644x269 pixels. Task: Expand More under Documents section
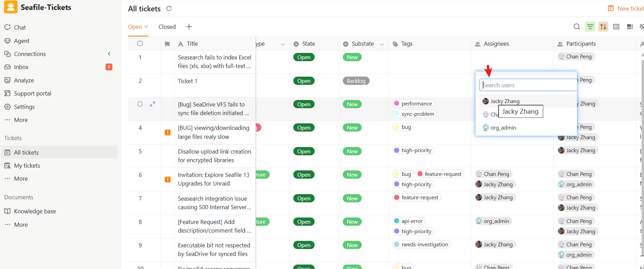coord(21,225)
